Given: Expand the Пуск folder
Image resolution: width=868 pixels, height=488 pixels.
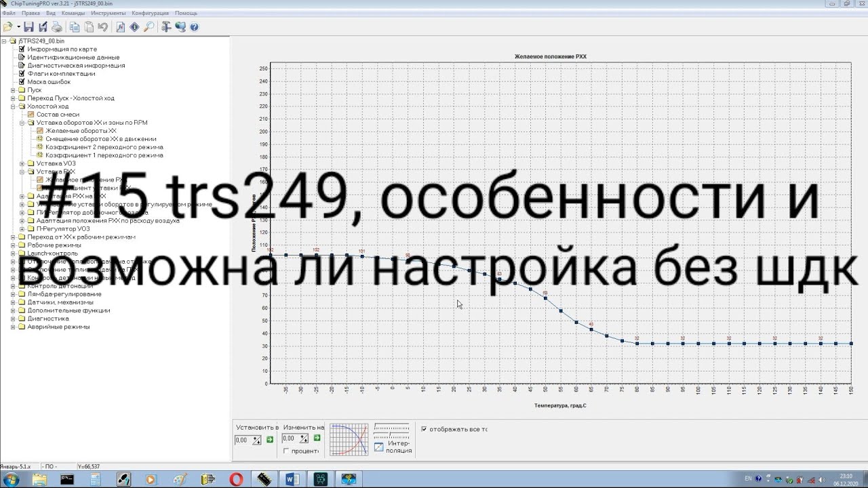Looking at the screenshot, I should 13,90.
